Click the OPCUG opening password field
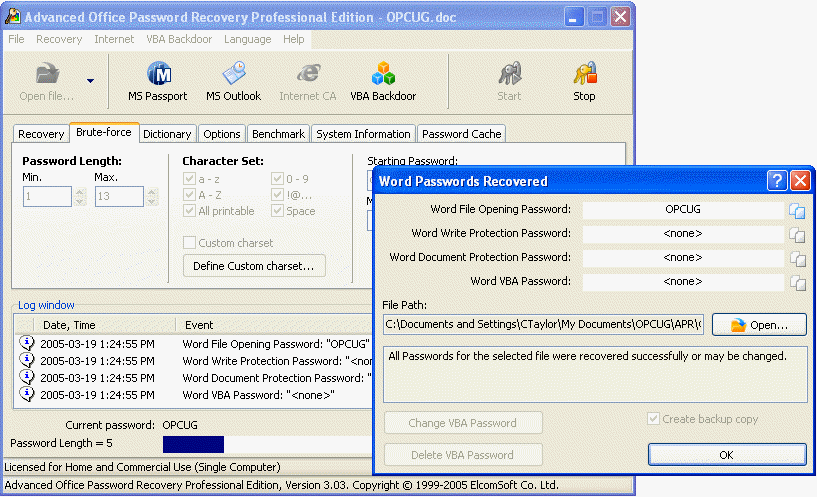This screenshot has height=497, width=817. (x=683, y=209)
